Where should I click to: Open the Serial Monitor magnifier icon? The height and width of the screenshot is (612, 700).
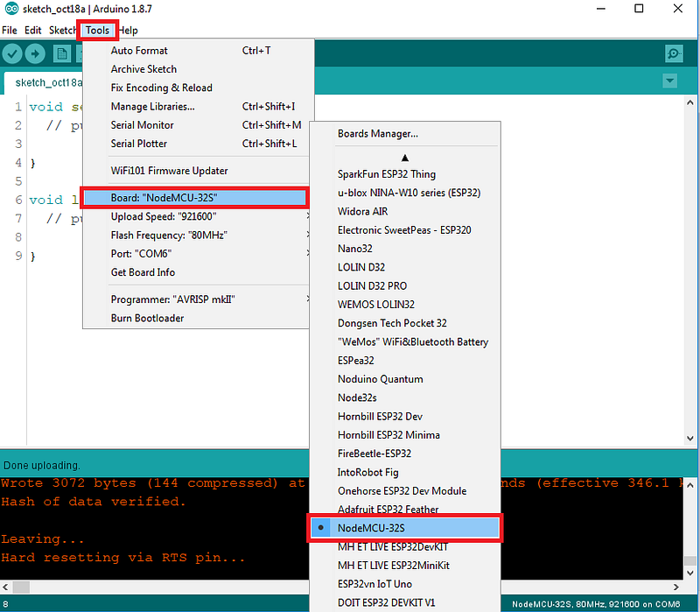click(x=674, y=54)
